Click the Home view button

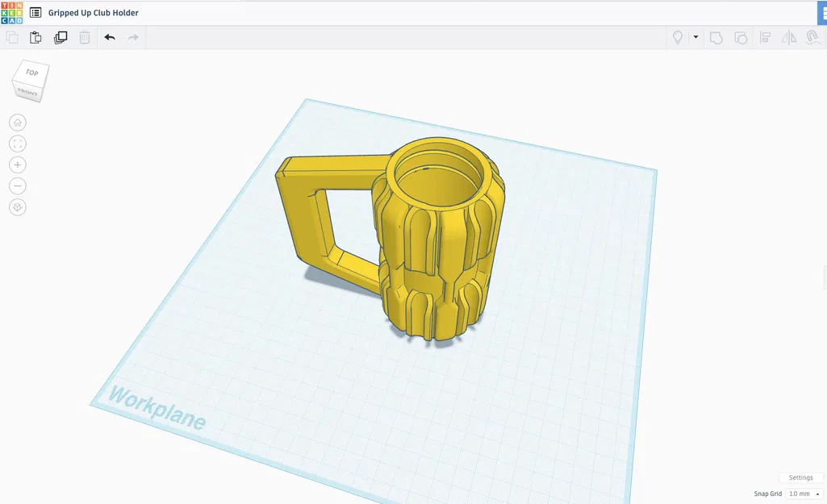tap(18, 123)
